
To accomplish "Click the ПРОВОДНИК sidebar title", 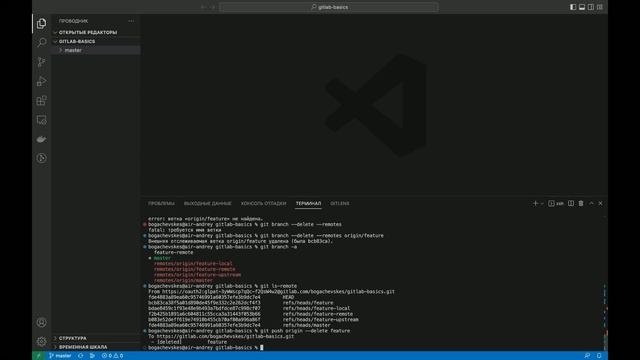I will [73, 21].
